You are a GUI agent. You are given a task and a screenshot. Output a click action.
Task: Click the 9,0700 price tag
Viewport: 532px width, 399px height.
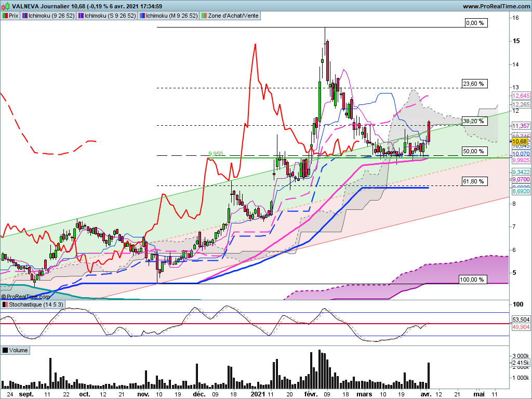(521, 179)
